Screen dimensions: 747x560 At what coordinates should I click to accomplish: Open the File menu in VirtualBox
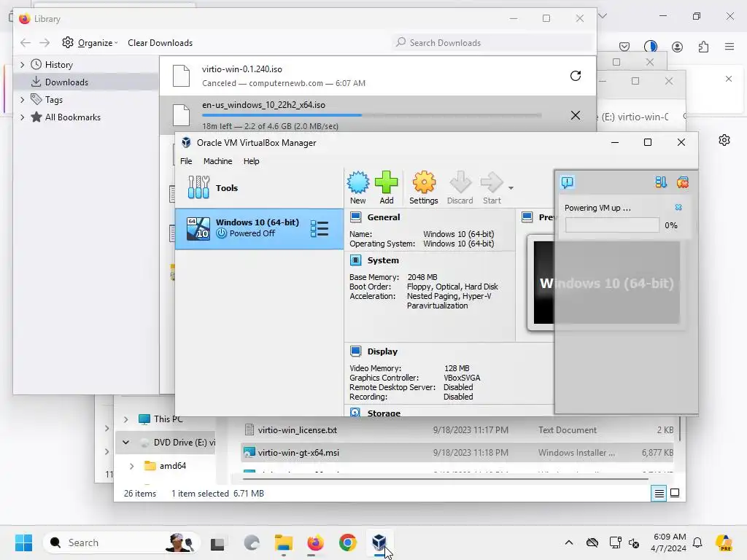186,161
